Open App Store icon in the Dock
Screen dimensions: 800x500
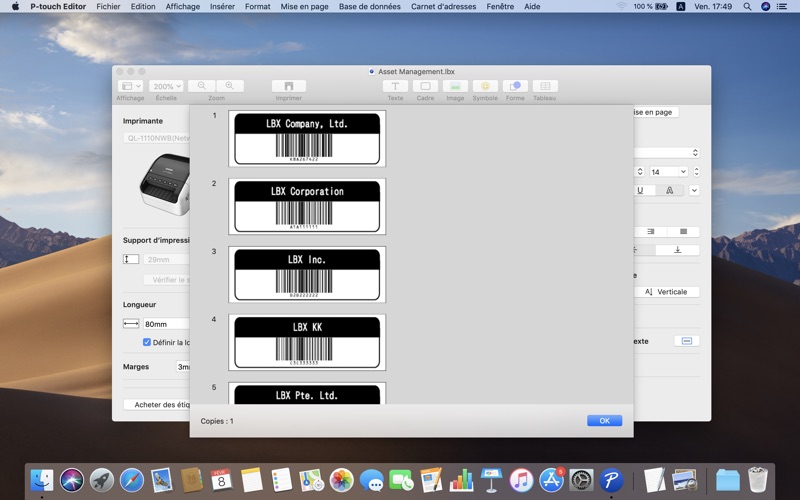pos(551,480)
